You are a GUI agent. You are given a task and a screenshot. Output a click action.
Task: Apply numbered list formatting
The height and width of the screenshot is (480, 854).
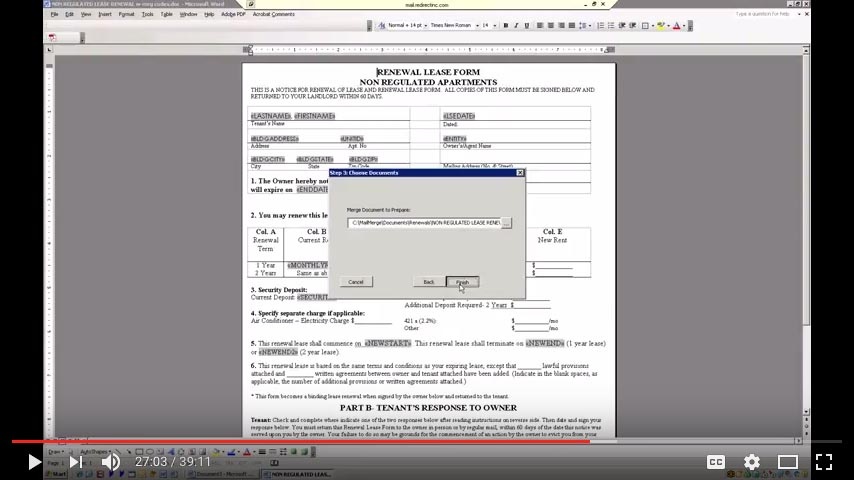pyautogui.click(x=601, y=26)
